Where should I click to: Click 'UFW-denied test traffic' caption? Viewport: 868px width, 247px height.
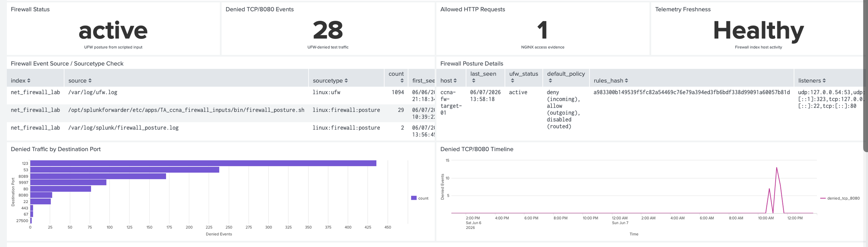[x=328, y=47]
